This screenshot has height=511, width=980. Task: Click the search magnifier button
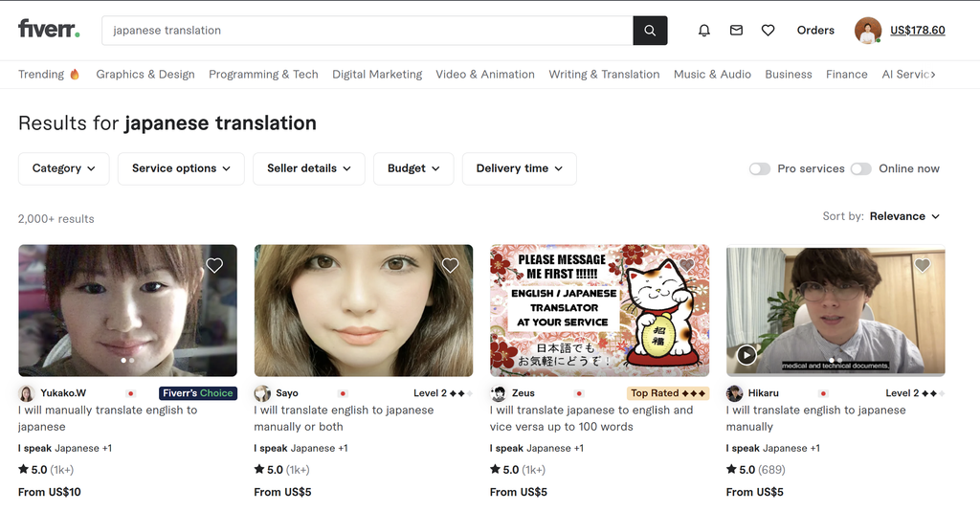coord(650,31)
